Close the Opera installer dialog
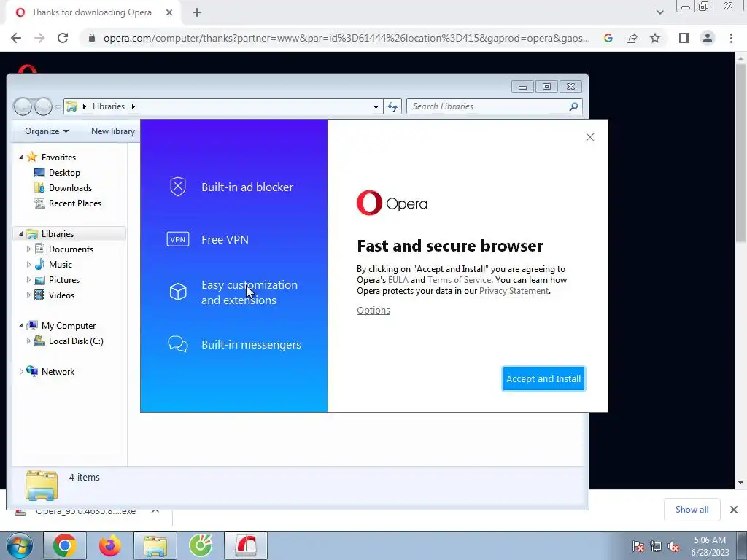This screenshot has height=560, width=747. [589, 137]
